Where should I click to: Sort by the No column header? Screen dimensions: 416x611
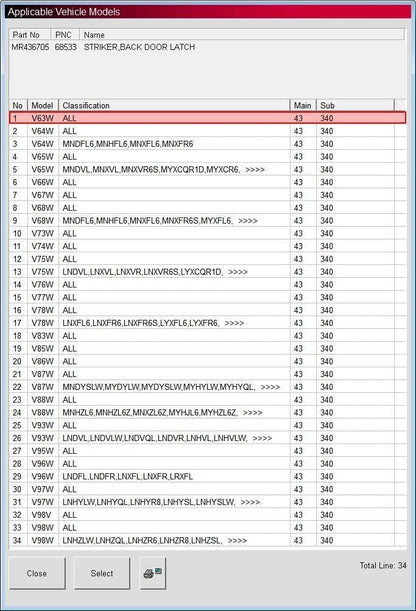[x=18, y=105]
